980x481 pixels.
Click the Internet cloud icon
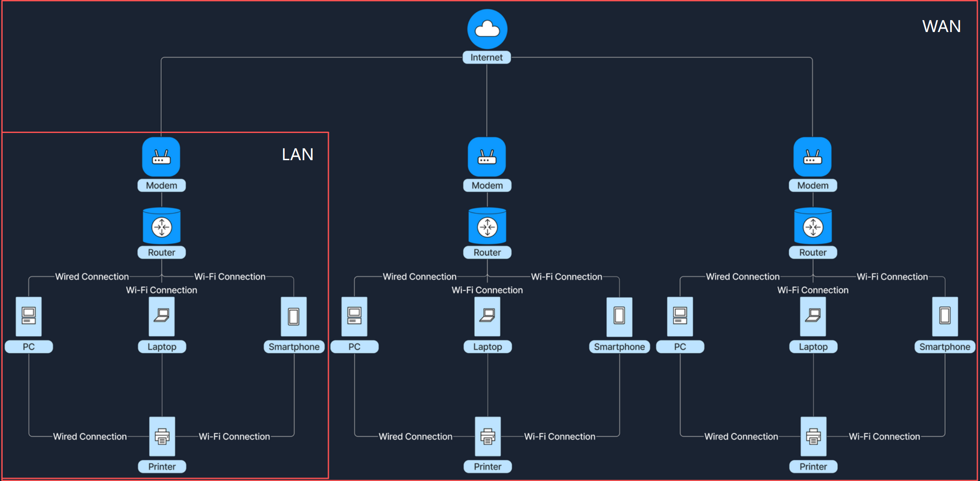[487, 29]
